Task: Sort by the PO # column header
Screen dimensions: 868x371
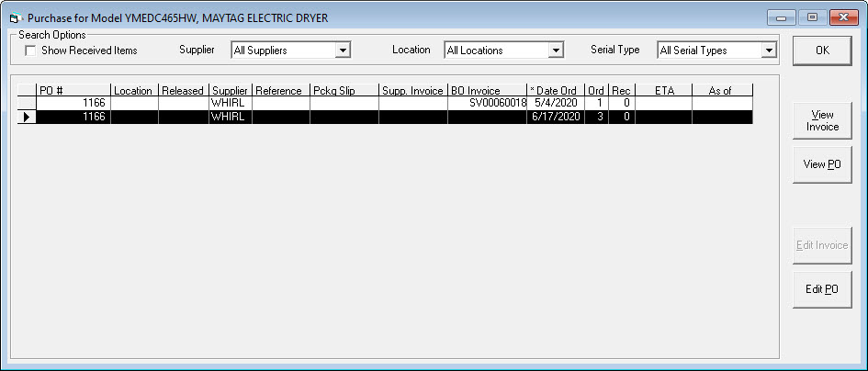Action: point(73,90)
